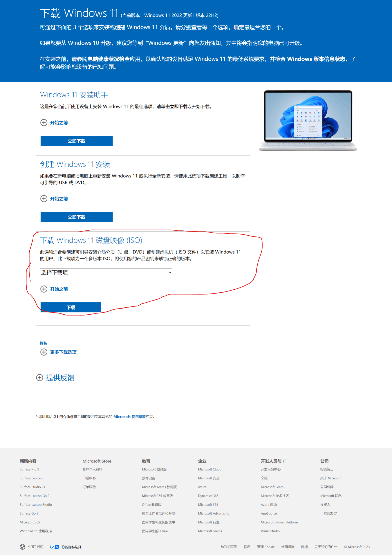Click the plus icon beside 提供反馈
Image resolution: width=392 pixels, height=555 pixels.
[x=40, y=378]
